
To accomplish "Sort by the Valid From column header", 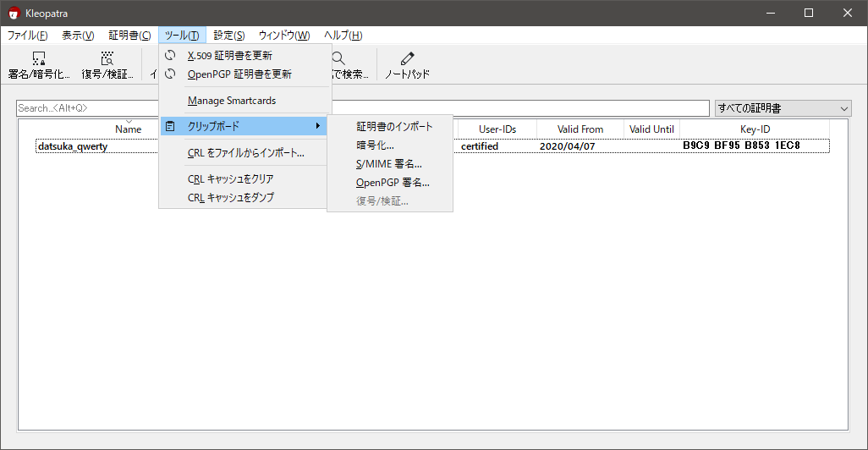I will point(580,129).
